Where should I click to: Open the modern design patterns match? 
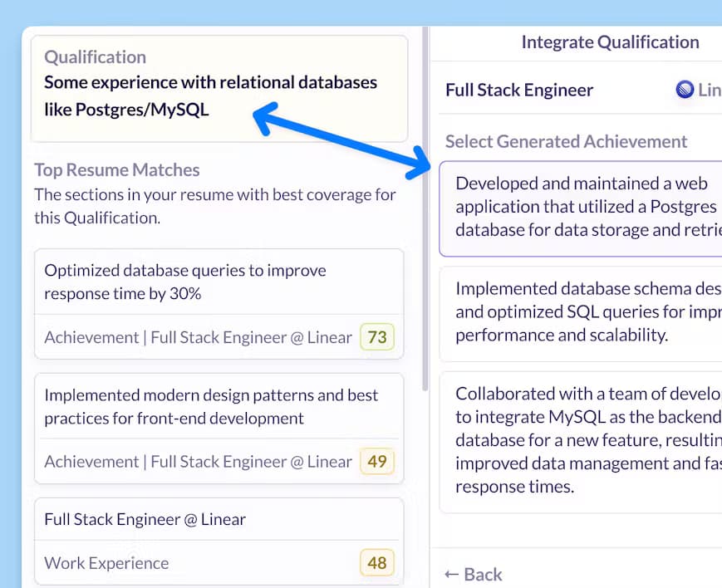(219, 429)
